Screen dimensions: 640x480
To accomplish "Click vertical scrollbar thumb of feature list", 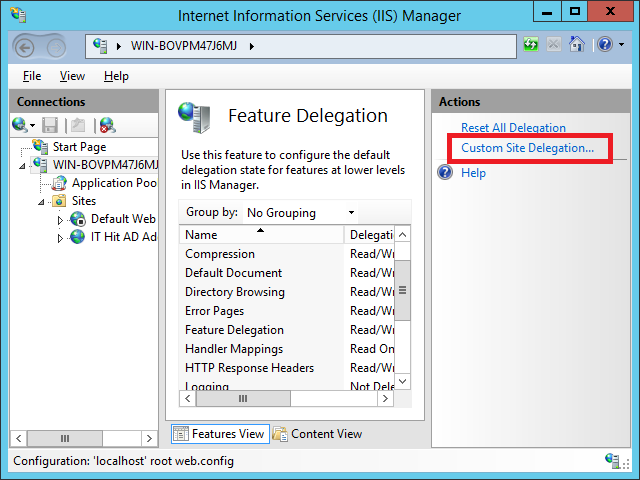I will click(x=402, y=290).
